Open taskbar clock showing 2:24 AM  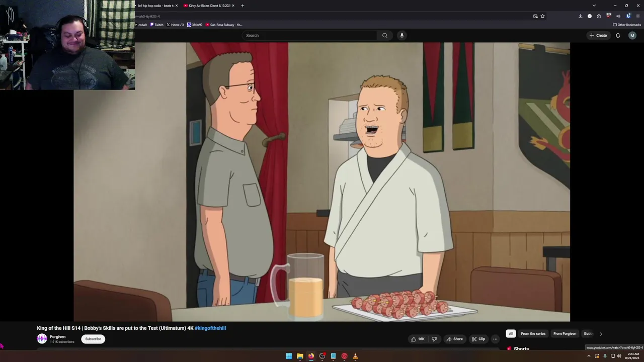point(632,356)
